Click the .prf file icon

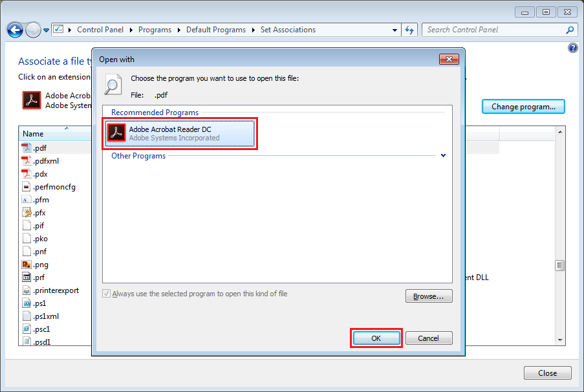pos(26,278)
